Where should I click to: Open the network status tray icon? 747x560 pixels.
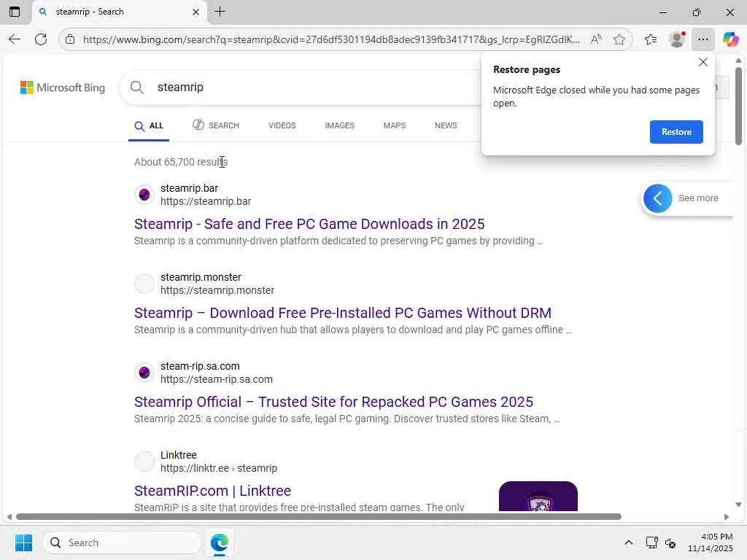click(651, 542)
